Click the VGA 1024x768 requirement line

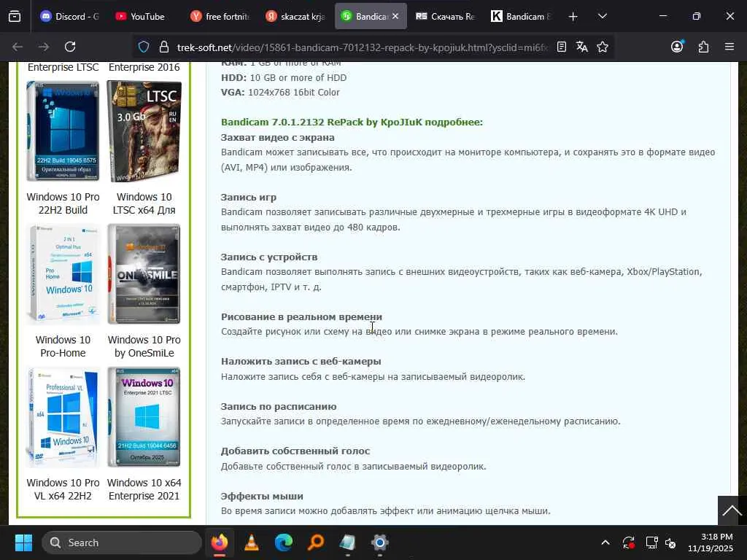(x=280, y=93)
